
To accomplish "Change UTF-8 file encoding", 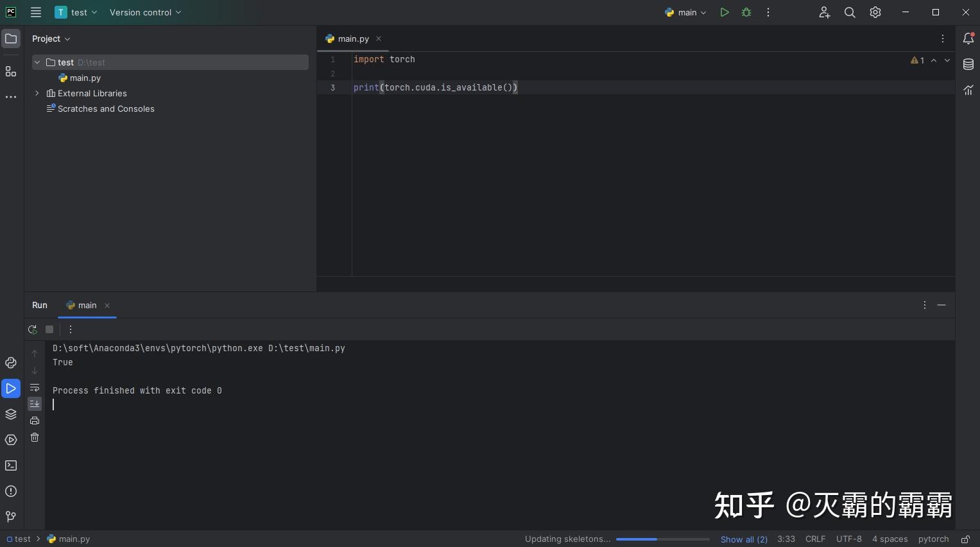I will (x=849, y=539).
